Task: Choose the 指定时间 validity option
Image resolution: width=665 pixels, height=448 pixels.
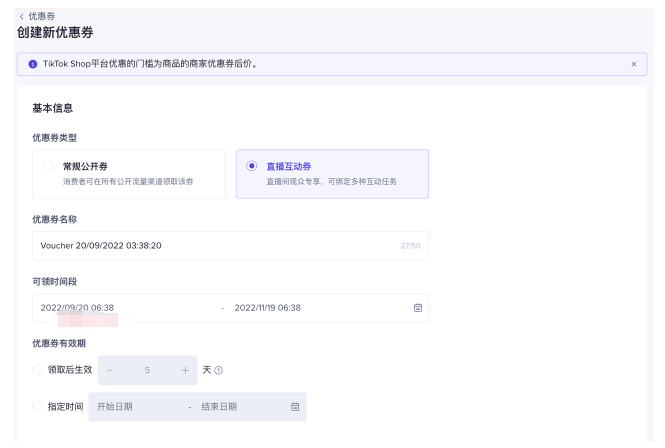Action: [x=38, y=406]
